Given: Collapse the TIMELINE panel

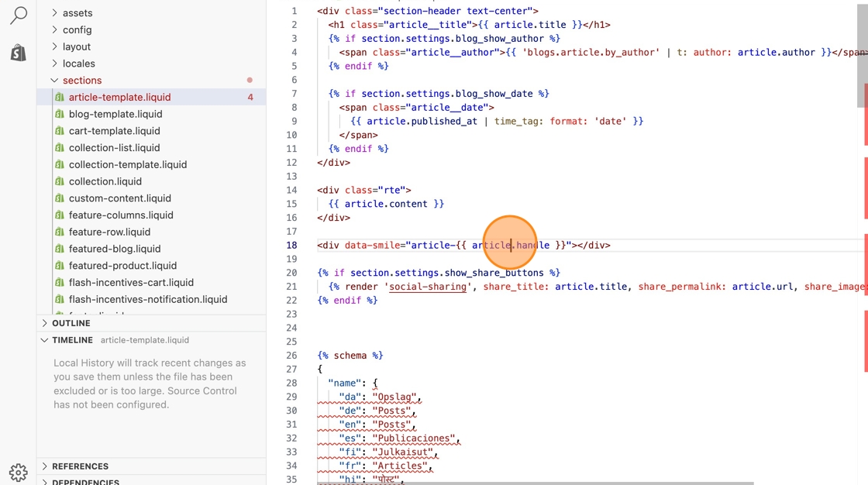Looking at the screenshot, I should (x=72, y=340).
